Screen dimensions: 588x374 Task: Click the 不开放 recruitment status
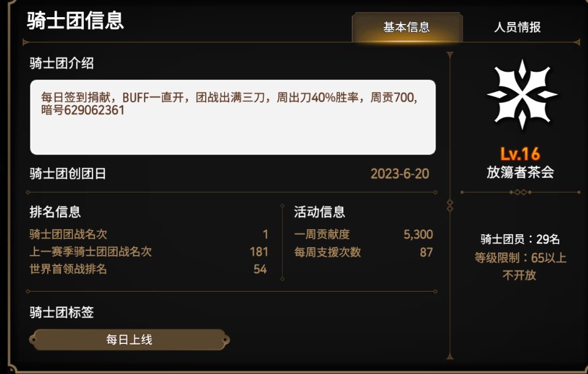point(519,275)
